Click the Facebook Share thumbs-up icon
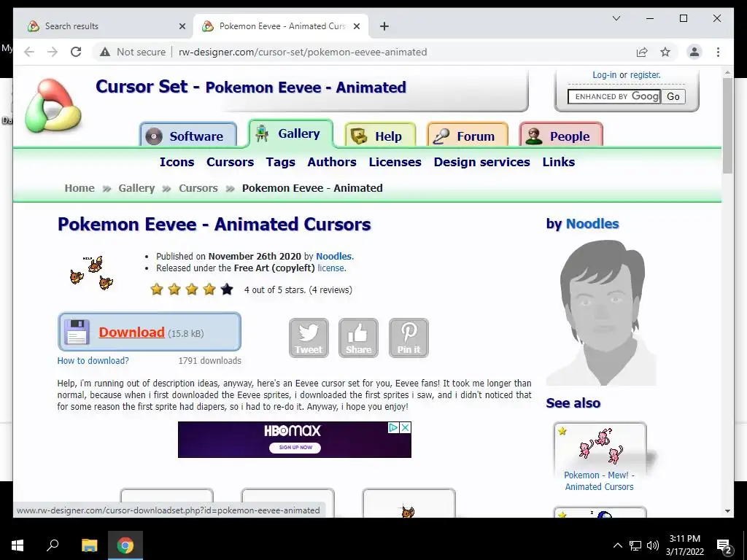Viewport: 747px width, 560px height. [x=358, y=338]
